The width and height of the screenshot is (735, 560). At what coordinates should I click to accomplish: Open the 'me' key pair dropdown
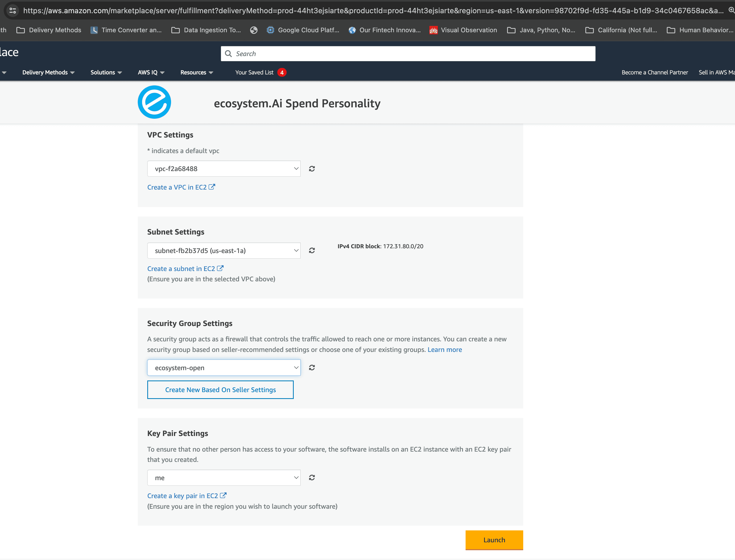coord(224,477)
